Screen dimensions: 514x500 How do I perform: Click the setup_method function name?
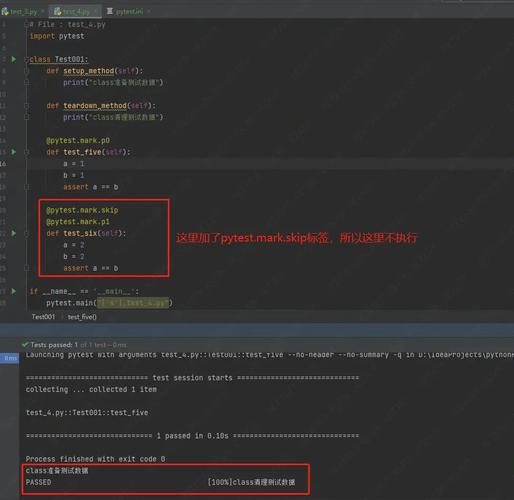(x=89, y=71)
